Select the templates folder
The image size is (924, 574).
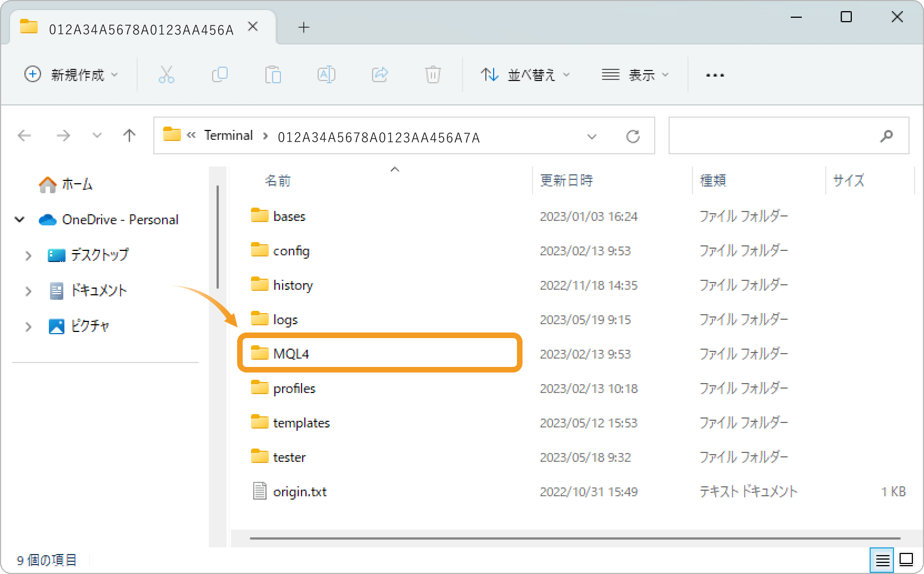point(302,422)
